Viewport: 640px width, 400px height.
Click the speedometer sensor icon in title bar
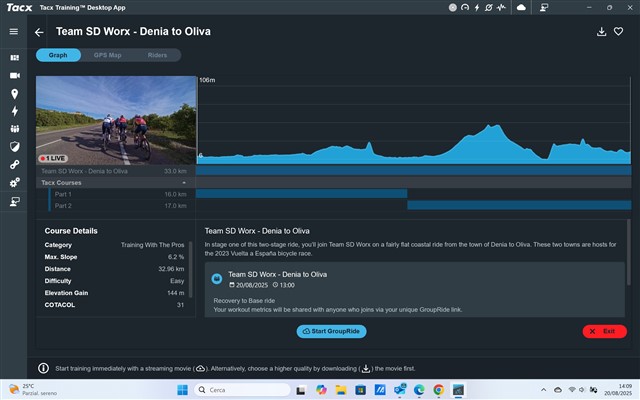point(465,7)
